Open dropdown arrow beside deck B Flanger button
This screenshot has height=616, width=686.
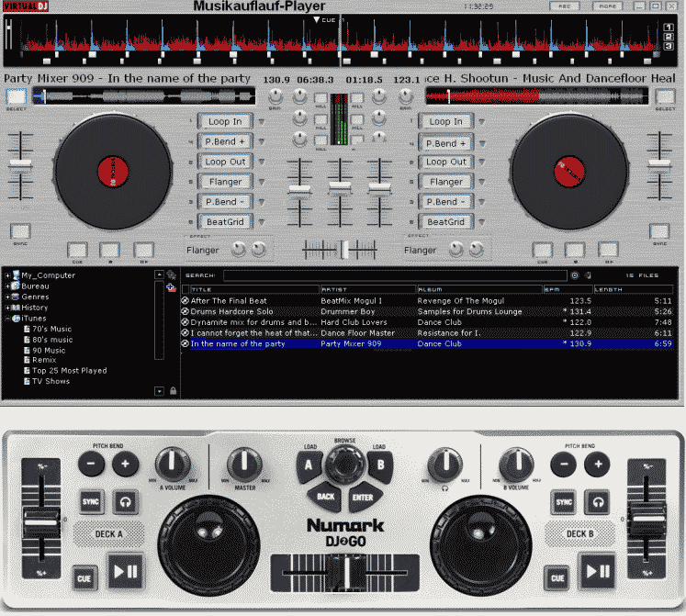click(482, 182)
